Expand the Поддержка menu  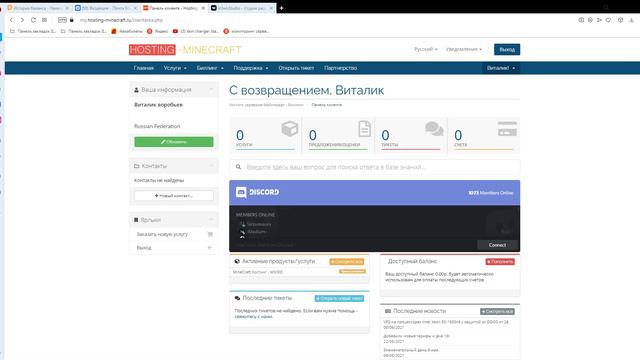coord(251,68)
